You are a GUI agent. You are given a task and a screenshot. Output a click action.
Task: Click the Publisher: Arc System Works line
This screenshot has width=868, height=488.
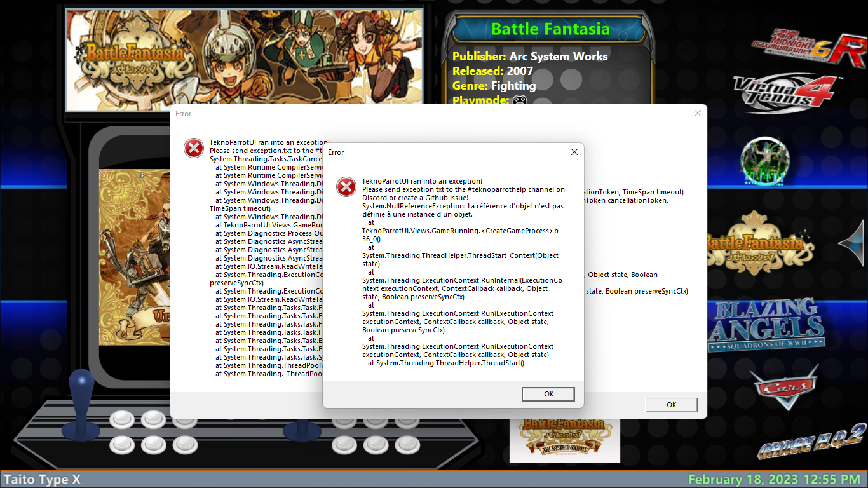[530, 57]
